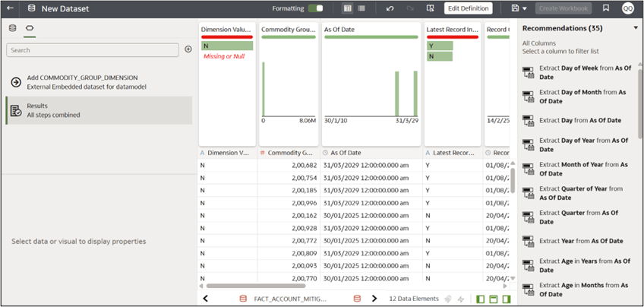Click the Extract Year recommendation icon
The image size is (644, 307).
pyautogui.click(x=528, y=241)
